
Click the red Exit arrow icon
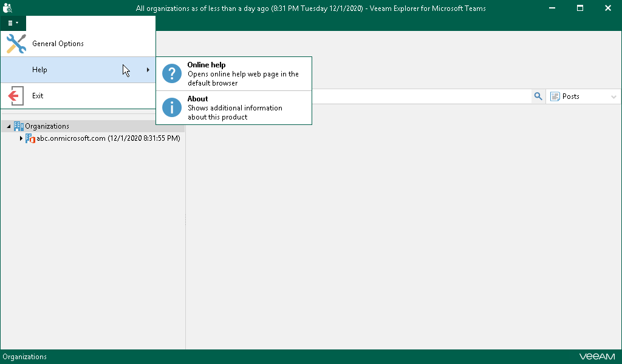pyautogui.click(x=16, y=96)
